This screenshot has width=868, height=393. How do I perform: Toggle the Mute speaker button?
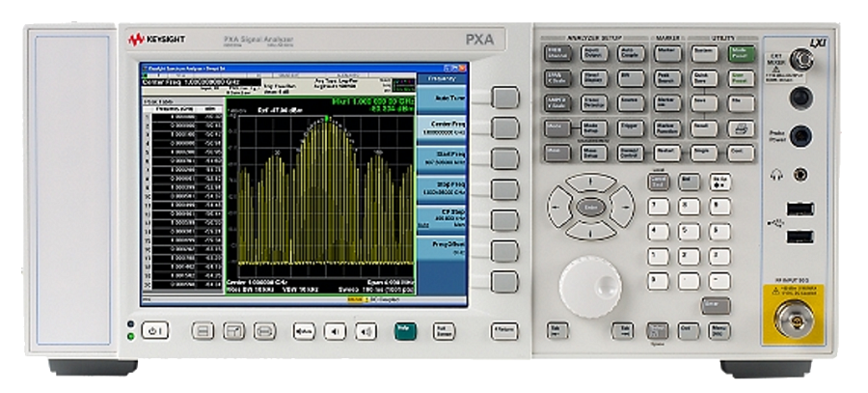point(304,332)
